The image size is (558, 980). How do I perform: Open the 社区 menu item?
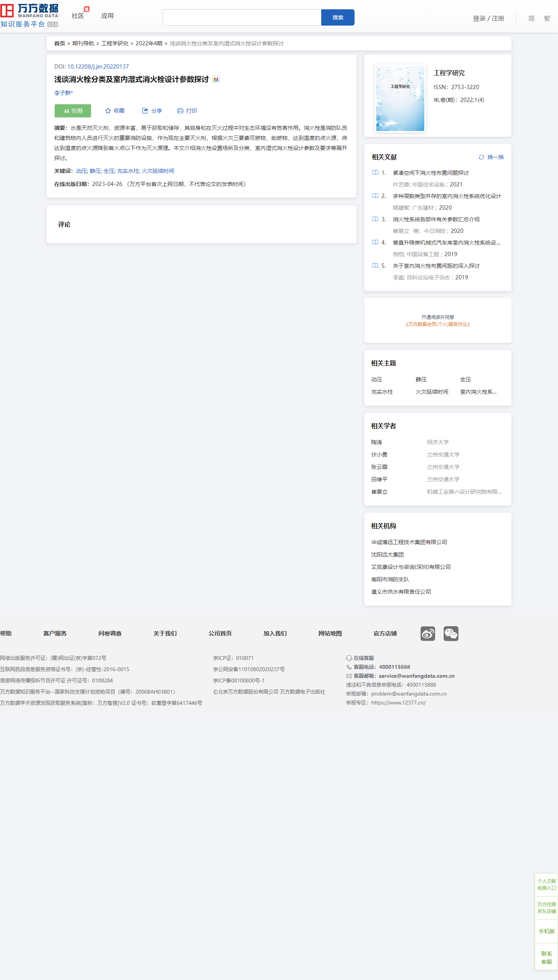click(78, 16)
